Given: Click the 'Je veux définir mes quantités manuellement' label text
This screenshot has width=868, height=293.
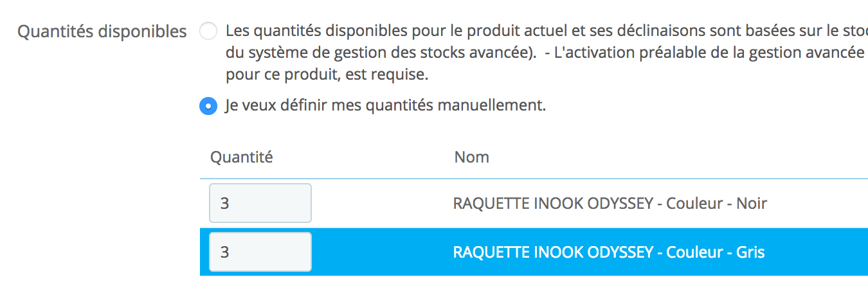Looking at the screenshot, I should coord(385,105).
